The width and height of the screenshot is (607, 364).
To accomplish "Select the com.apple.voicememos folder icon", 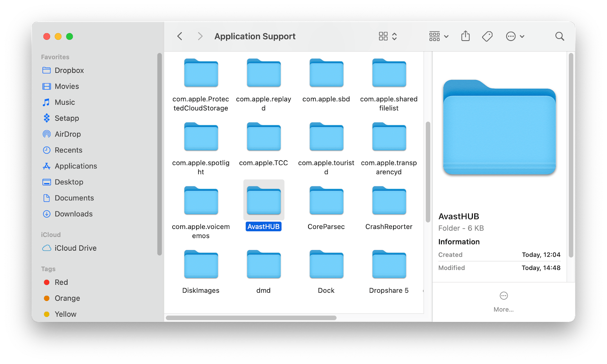I will [201, 200].
